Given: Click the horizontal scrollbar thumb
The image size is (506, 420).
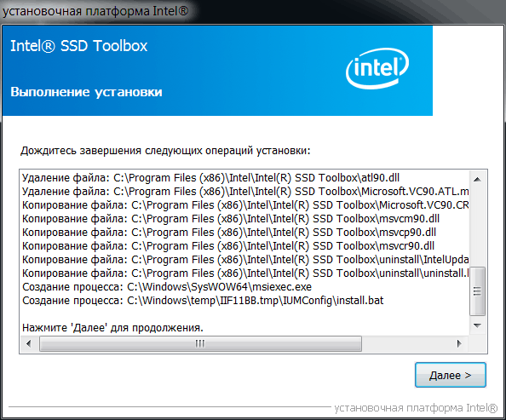Looking at the screenshot, I should tap(200, 344).
